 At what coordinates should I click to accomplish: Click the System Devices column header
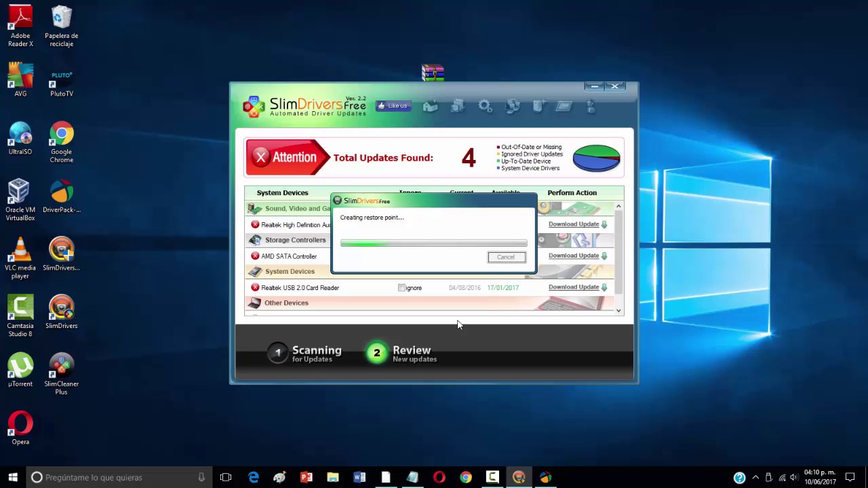[x=282, y=193]
